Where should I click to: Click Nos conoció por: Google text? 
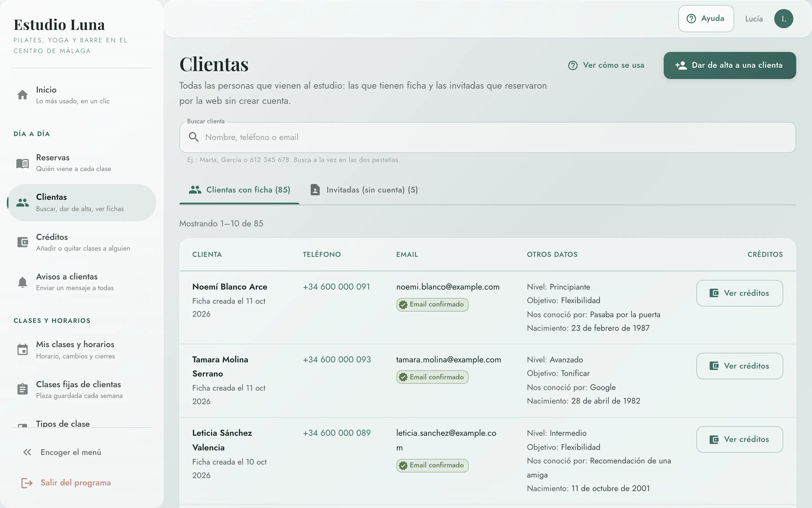(571, 387)
